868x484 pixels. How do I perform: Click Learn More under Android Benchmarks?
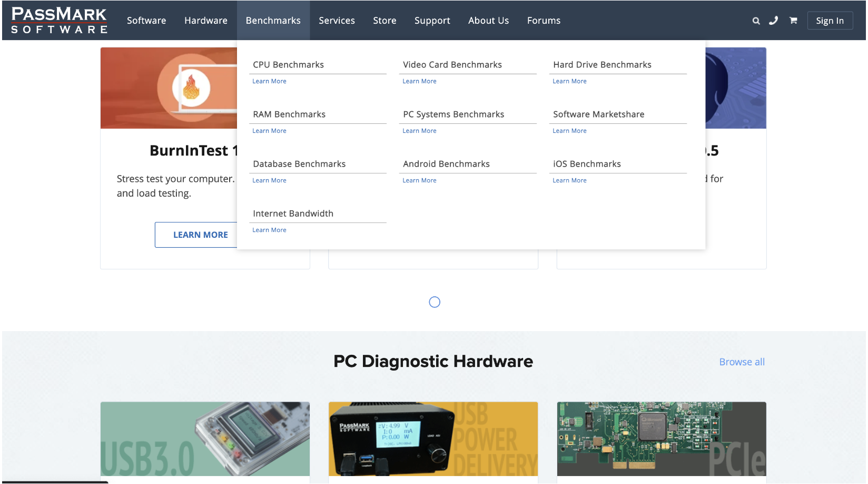pos(419,180)
